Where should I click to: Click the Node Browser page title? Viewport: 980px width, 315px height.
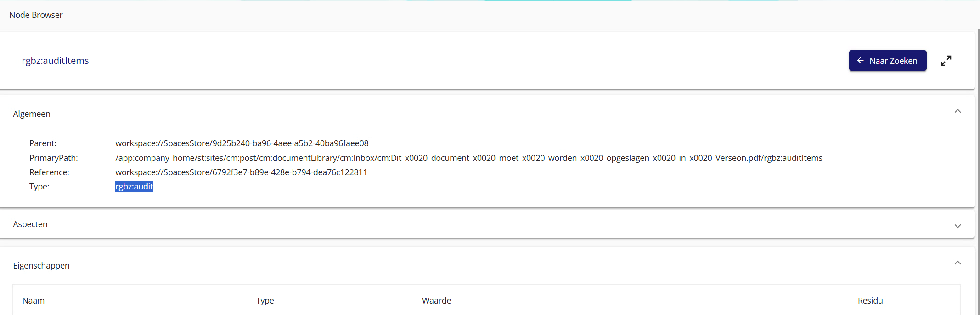click(36, 15)
